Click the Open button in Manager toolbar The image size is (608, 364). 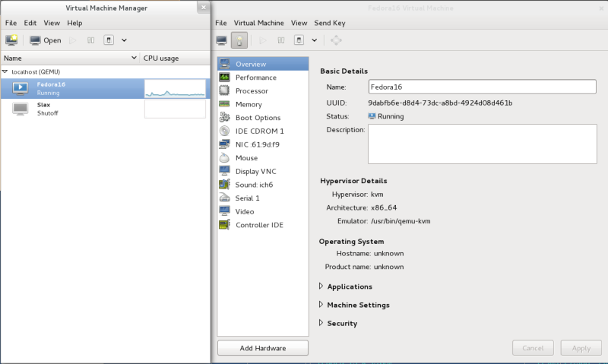46,40
